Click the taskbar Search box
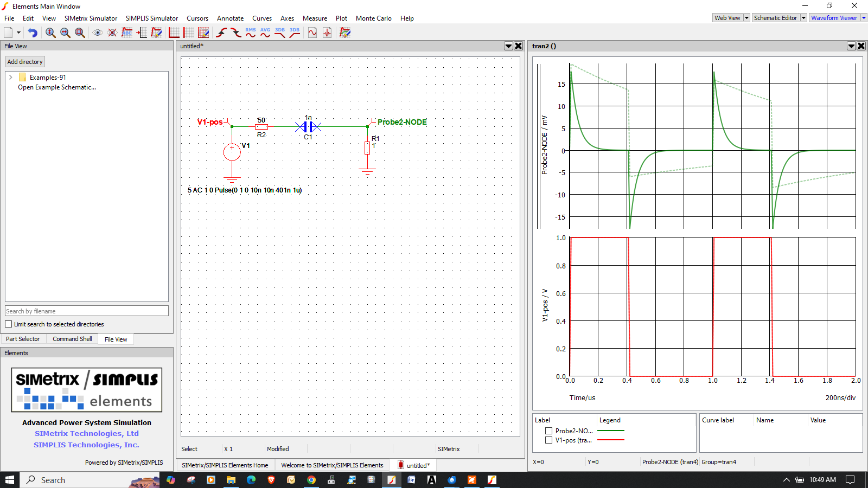The height and width of the screenshot is (488, 868). point(90,480)
